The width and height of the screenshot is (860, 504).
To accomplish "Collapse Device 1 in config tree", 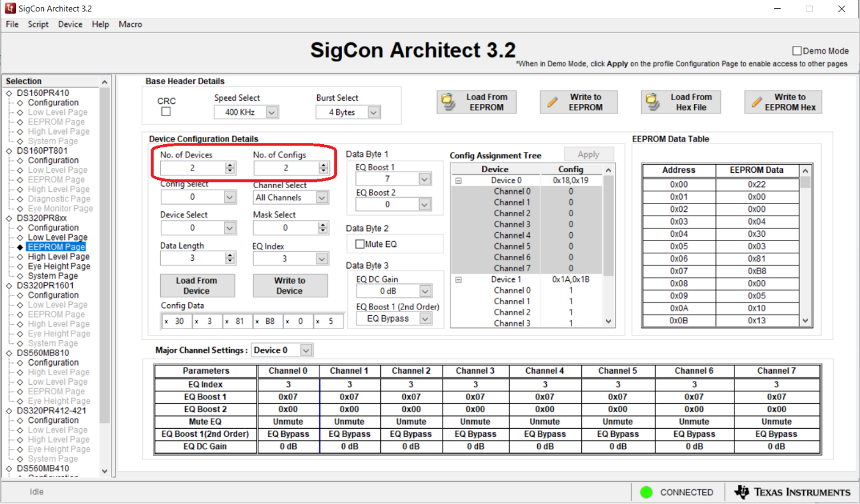I will pos(458,279).
